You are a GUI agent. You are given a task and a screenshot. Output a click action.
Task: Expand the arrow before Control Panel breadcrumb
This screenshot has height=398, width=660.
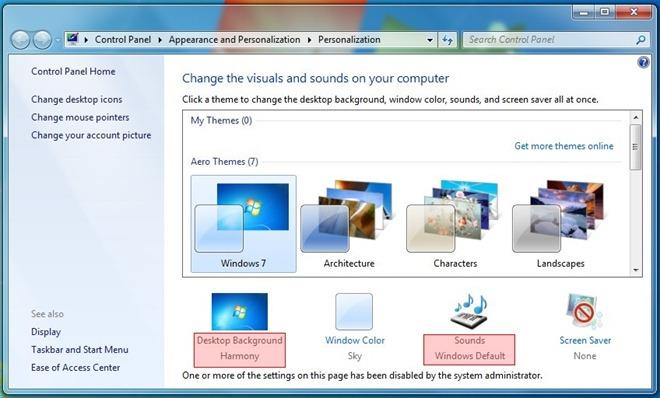click(86, 40)
